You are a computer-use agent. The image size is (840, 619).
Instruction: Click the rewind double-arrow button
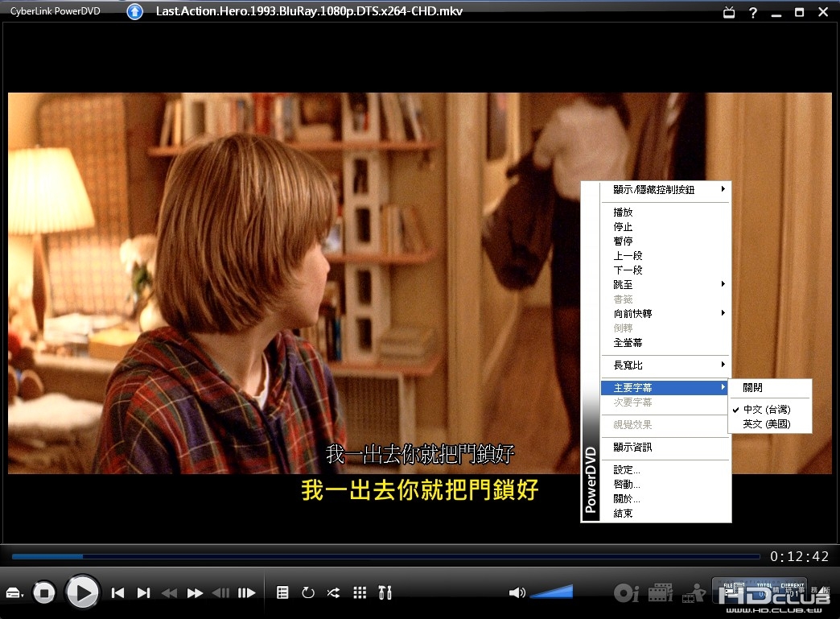(169, 592)
